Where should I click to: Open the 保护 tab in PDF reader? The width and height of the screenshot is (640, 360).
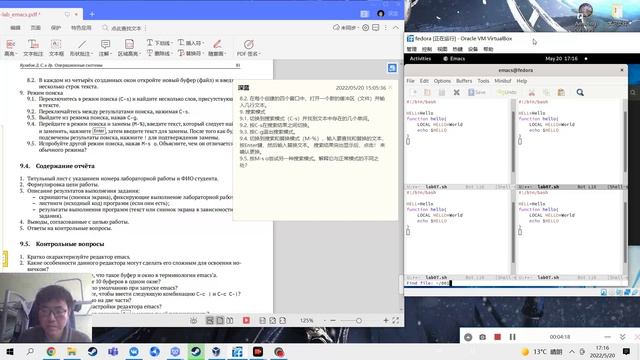pos(56,28)
